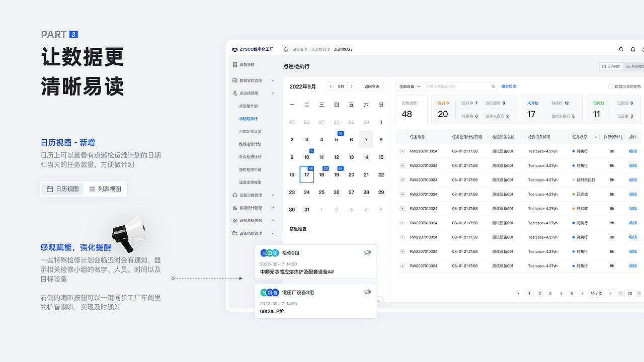Viewport: 644px width, 362px height.
Task: Go to previous month arrow in calendar
Action: point(331,86)
